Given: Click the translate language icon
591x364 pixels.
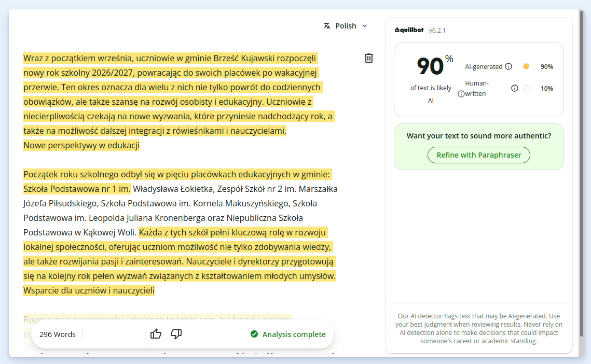Looking at the screenshot, I should [x=327, y=25].
